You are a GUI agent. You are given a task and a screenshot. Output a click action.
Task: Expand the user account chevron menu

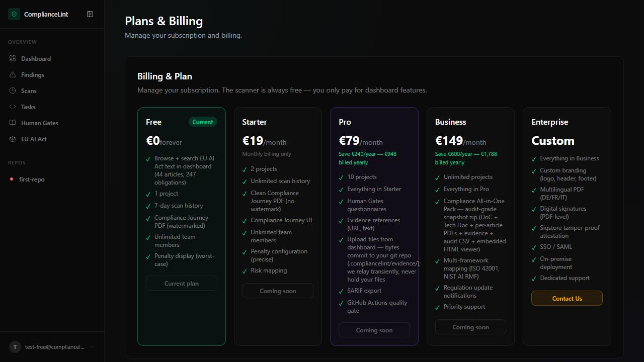coord(92,347)
